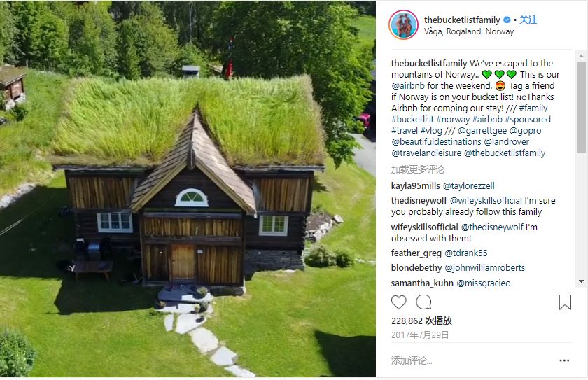Open thebucketlistfamily profile picture
The width and height of the screenshot is (588, 380).
[403, 24]
